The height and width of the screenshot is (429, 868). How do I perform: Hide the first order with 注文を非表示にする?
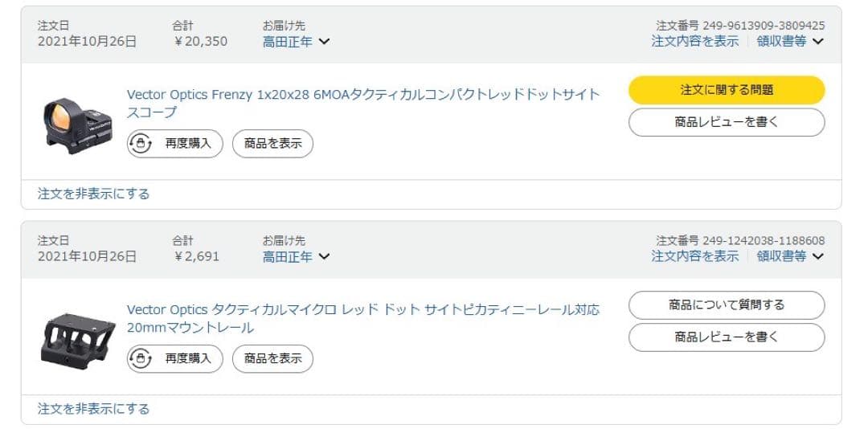click(93, 194)
